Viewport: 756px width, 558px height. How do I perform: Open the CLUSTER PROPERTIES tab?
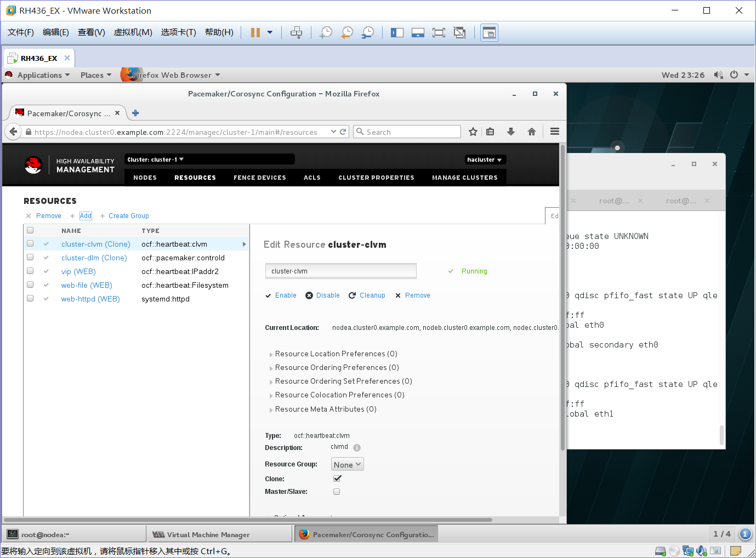coord(376,178)
